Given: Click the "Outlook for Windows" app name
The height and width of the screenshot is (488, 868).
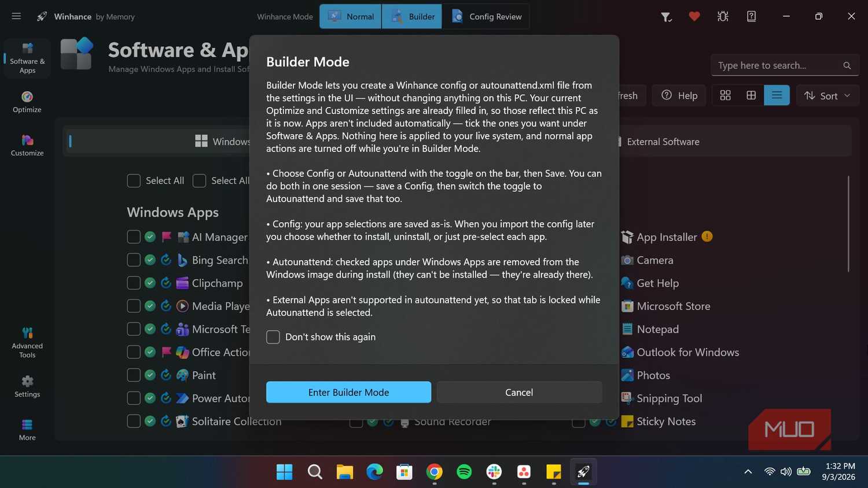Looking at the screenshot, I should coord(687,353).
